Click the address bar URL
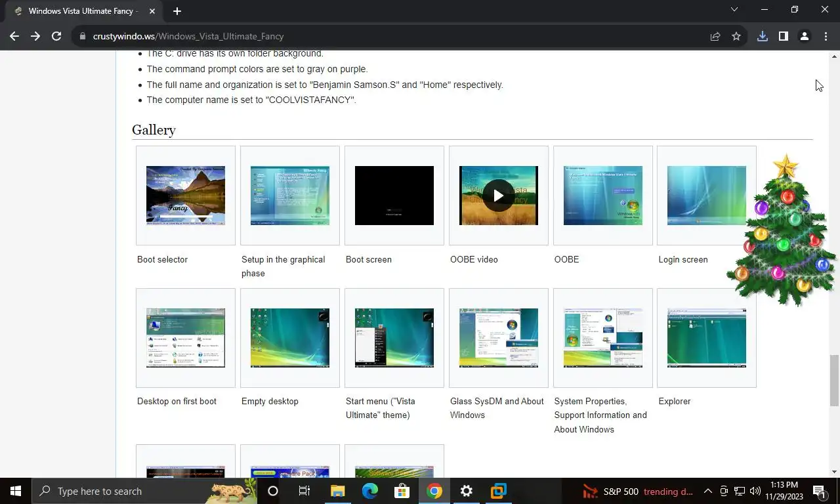 [x=188, y=36]
